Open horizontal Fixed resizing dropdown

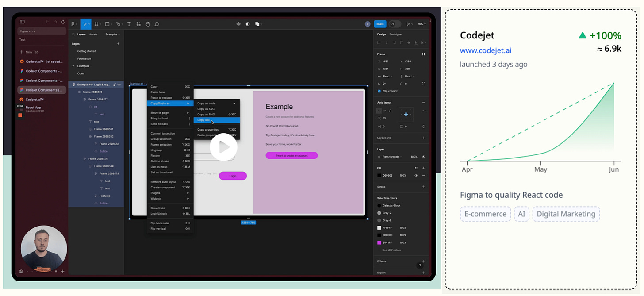point(388,76)
